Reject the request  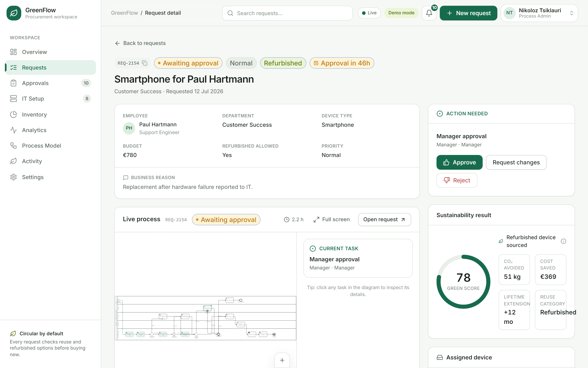457,180
